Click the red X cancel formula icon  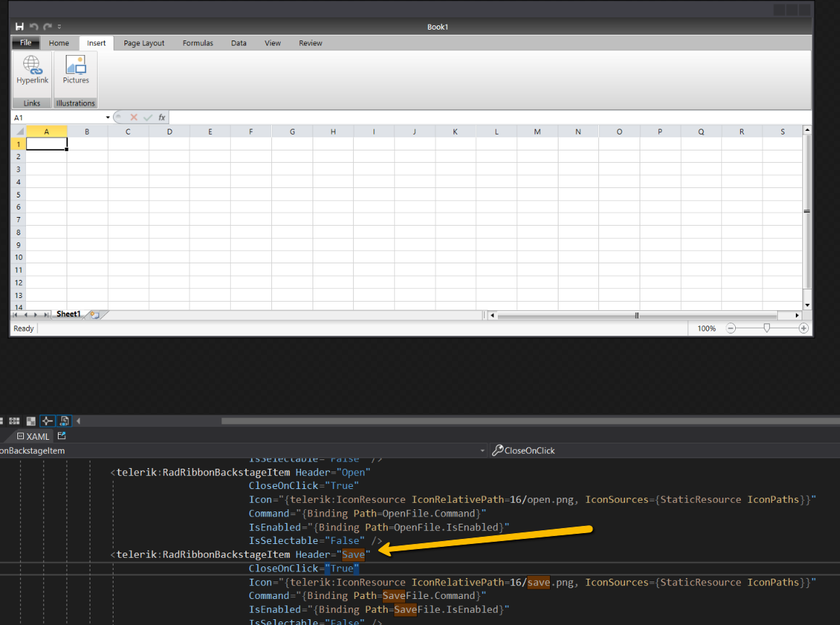click(134, 117)
